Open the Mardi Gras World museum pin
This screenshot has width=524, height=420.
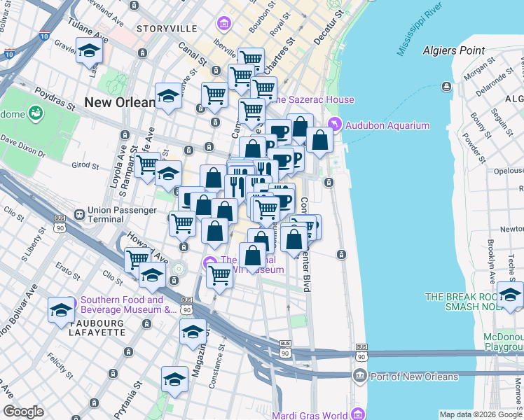point(357,413)
